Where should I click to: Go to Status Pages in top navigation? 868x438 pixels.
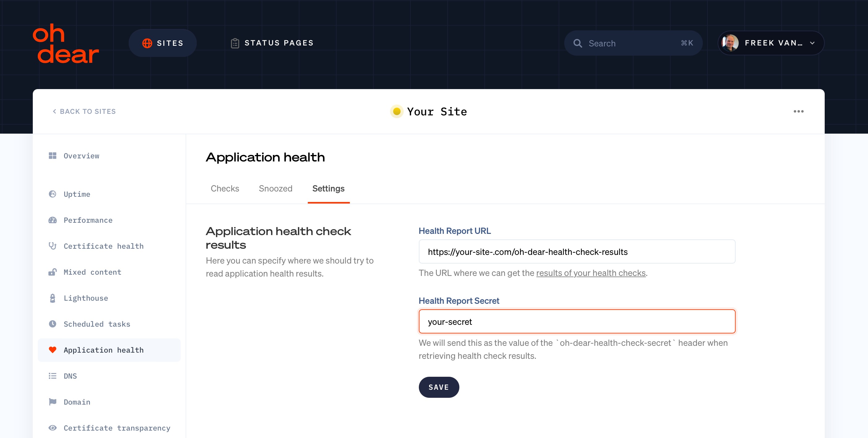tap(272, 43)
